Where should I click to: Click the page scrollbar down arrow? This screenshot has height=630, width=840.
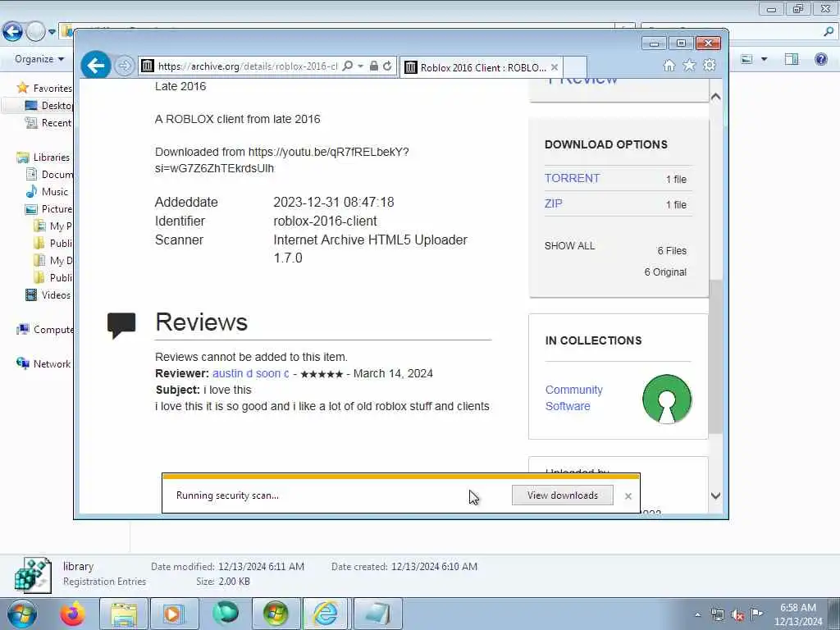715,496
